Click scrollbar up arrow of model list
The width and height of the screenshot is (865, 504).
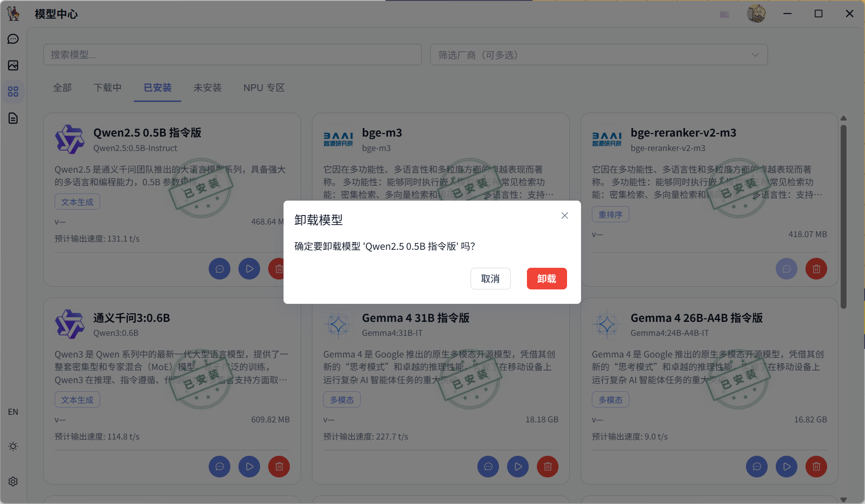pos(843,118)
